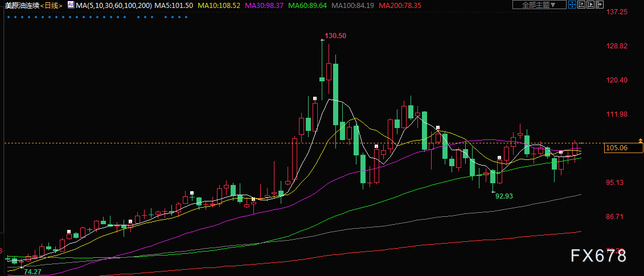
Task: Select the MA5:101.50 legend value
Action: click(174, 5)
